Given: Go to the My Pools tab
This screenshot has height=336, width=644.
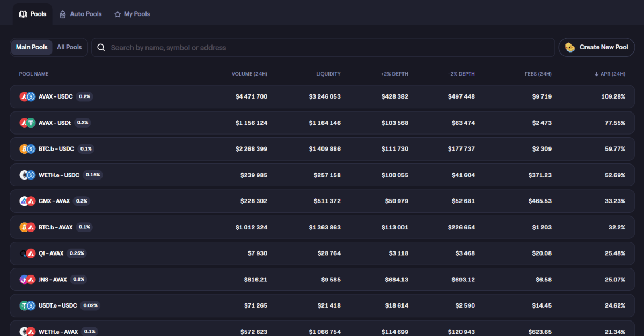Looking at the screenshot, I should (x=132, y=14).
